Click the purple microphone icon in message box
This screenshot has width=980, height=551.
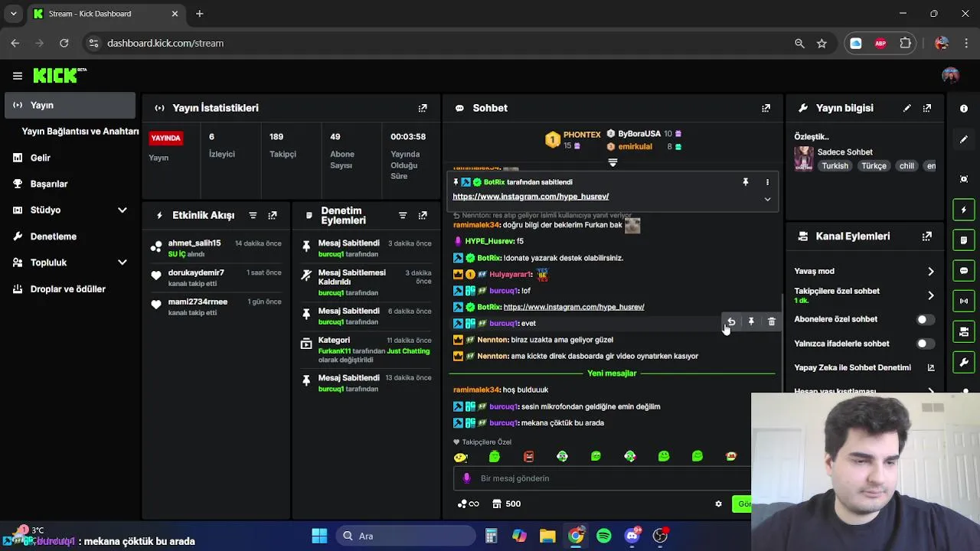(x=467, y=478)
